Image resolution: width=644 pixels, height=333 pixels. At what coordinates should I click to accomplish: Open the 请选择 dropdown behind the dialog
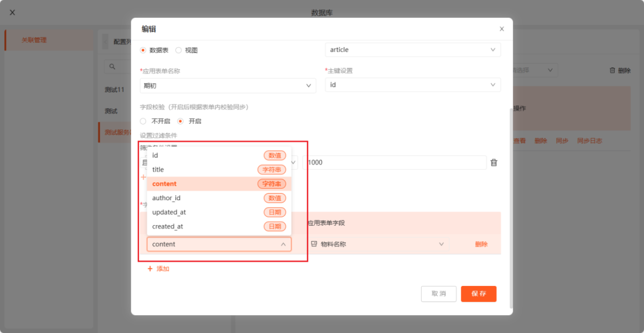(x=535, y=70)
